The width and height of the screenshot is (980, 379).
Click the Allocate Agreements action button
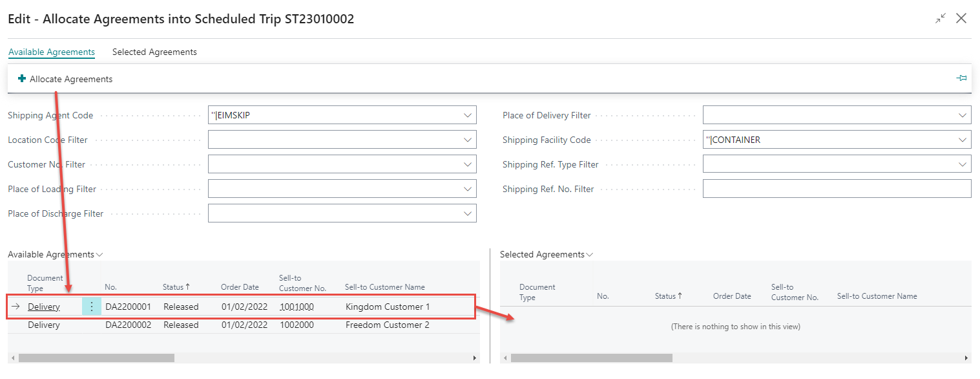(70, 79)
